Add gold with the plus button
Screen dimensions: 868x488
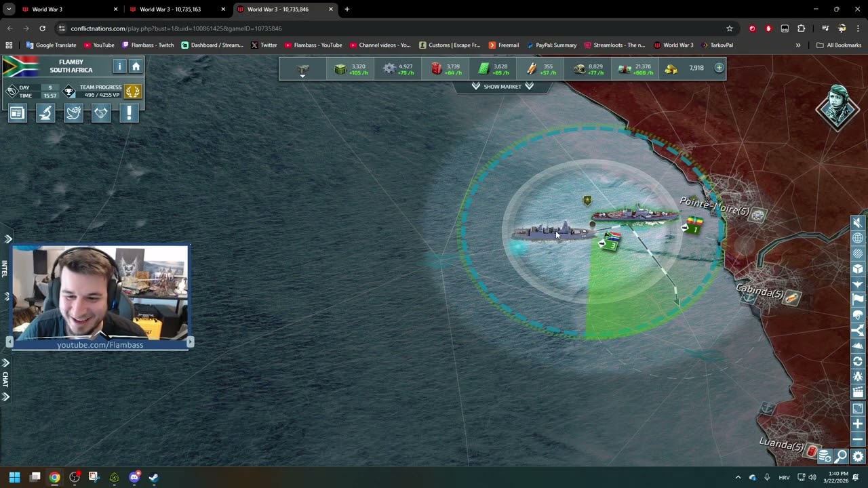pos(719,68)
